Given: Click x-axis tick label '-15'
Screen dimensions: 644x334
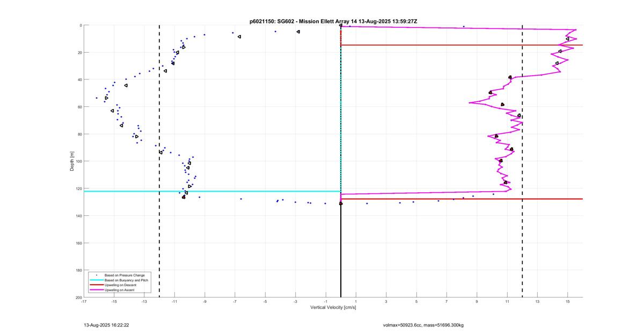Looking at the screenshot, I should [x=114, y=302].
